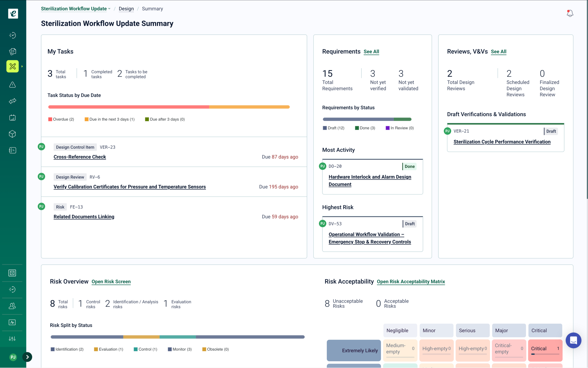Click the Evaluation (1) risk legend swatch
The width and height of the screenshot is (588, 368).
[x=96, y=349]
